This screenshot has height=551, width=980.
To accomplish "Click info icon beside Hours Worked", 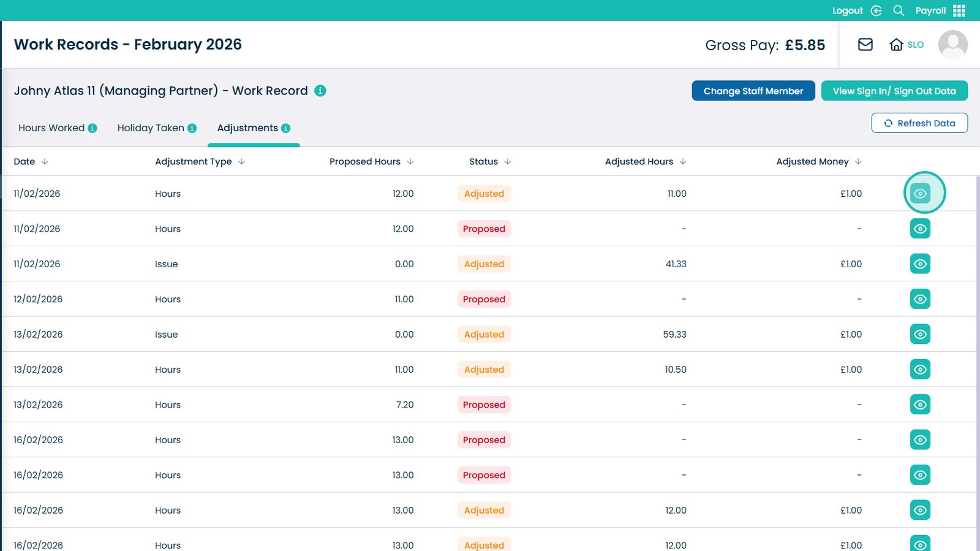I will click(x=92, y=128).
